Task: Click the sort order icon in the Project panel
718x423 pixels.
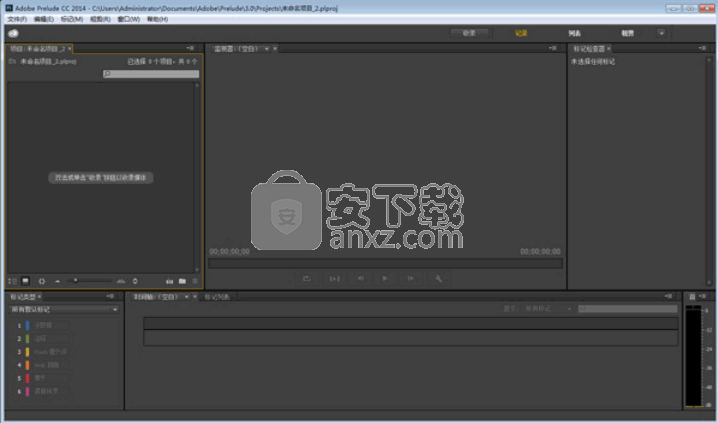Action: (x=135, y=281)
